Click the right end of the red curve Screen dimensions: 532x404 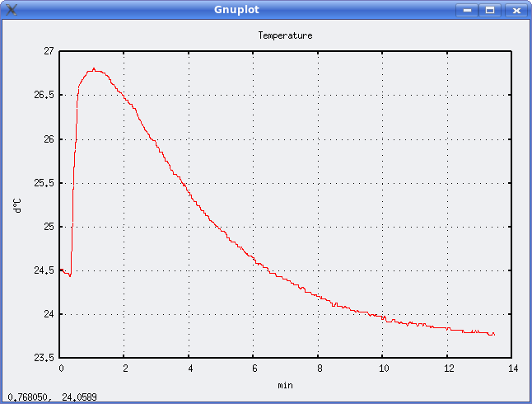pos(494,335)
